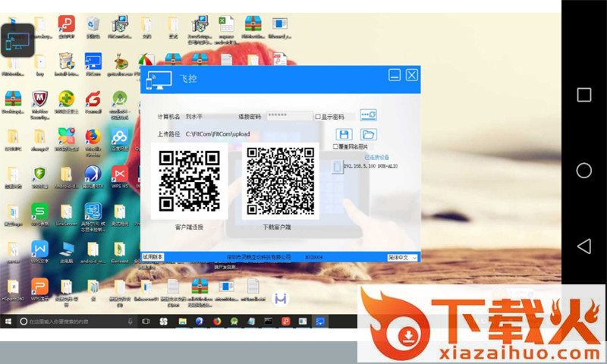
Task: Click the floppy disk save icon
Action: coord(344,134)
